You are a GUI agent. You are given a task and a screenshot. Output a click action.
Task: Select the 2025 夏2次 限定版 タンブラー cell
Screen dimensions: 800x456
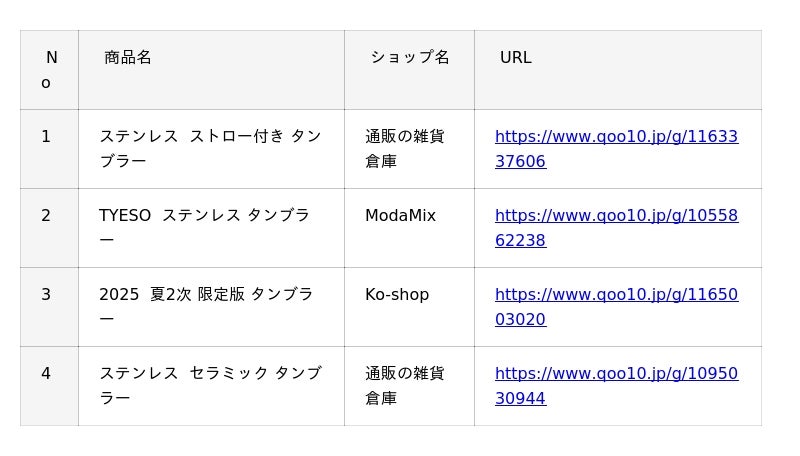206,306
